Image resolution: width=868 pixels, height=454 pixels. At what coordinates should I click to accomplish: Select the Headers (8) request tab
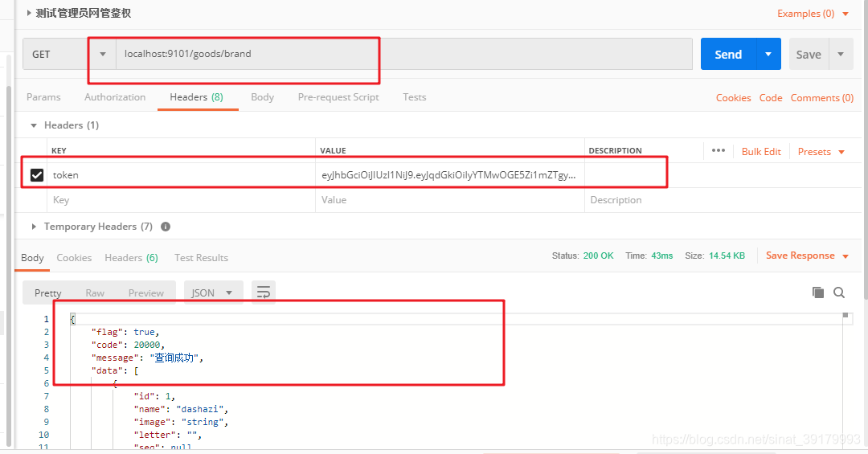pyautogui.click(x=197, y=97)
